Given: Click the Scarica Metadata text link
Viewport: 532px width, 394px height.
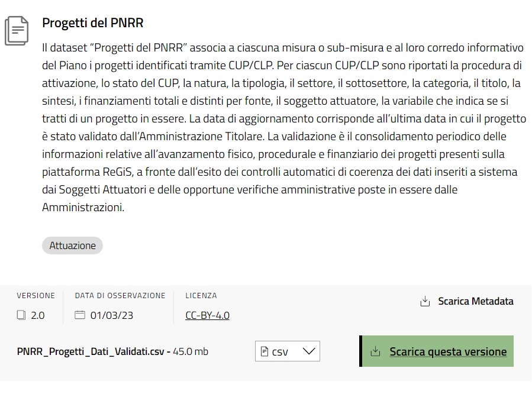Looking at the screenshot, I should (x=476, y=301).
